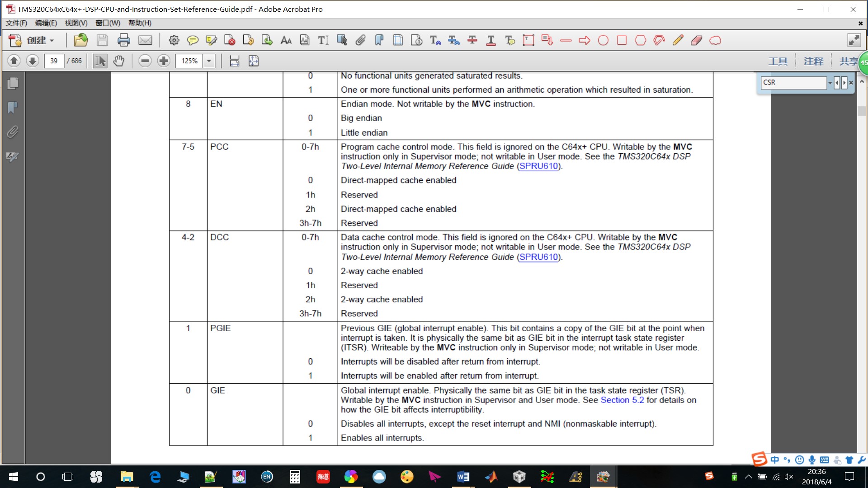Open SPRU610 link in DCC row

[539, 257]
